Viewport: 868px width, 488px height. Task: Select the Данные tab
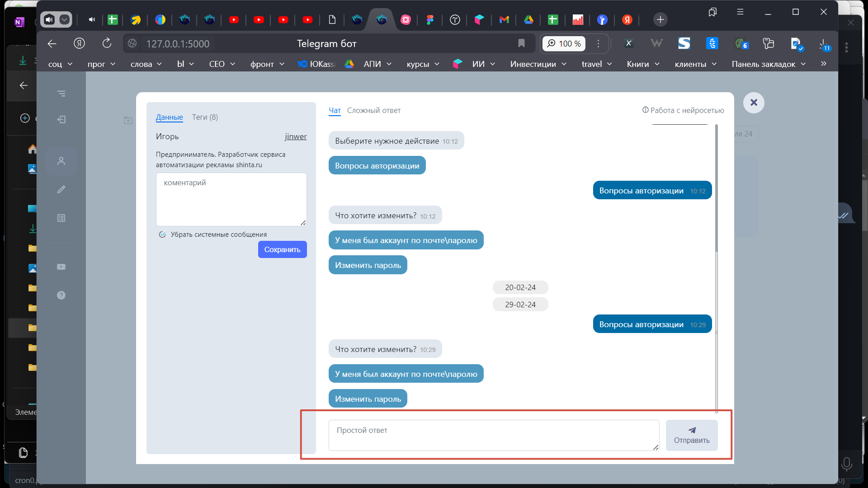tap(169, 117)
